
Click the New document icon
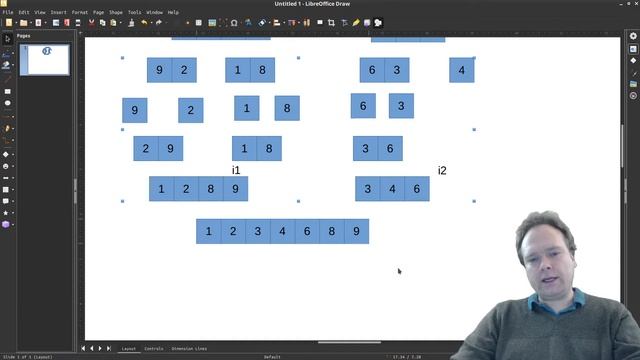coord(9,23)
